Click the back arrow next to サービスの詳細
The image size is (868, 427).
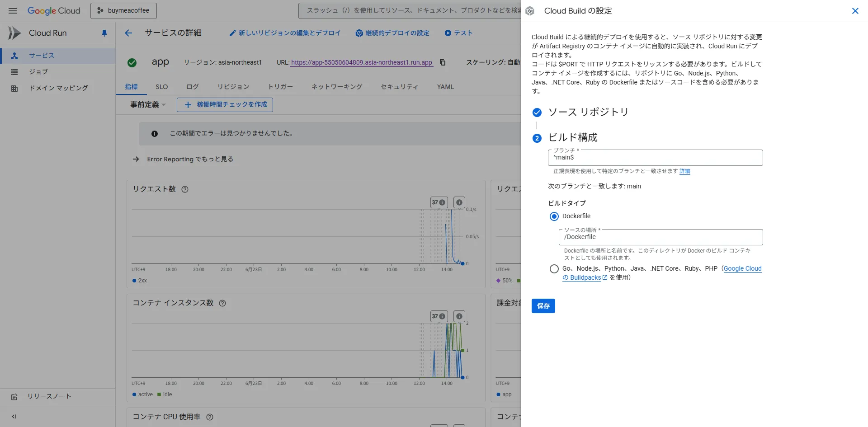(128, 33)
